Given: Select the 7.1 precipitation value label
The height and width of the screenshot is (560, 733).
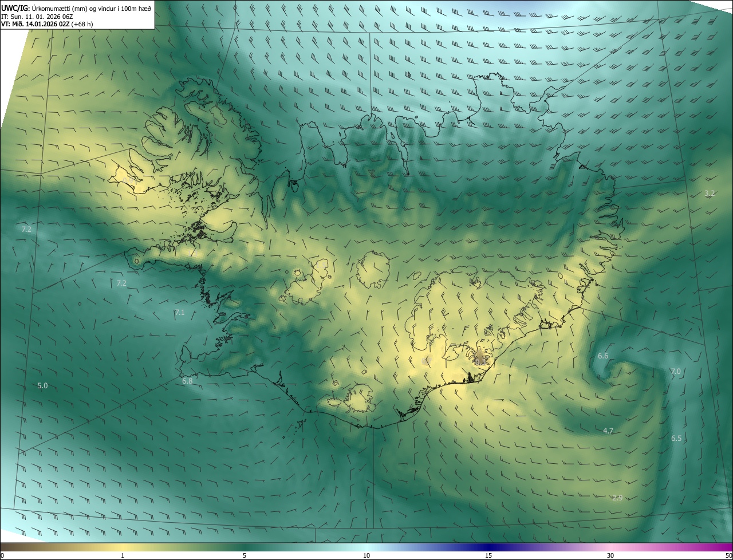Looking at the screenshot, I should click(x=180, y=313).
